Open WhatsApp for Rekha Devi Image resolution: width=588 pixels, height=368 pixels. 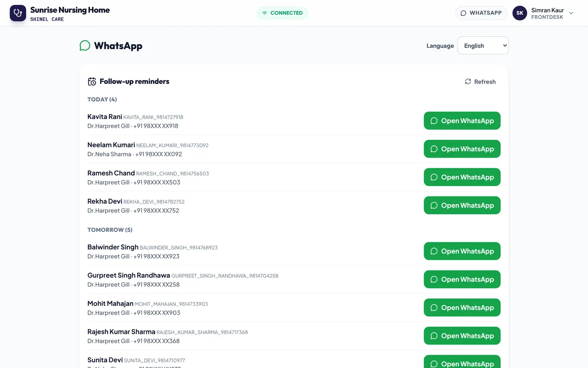[x=462, y=205]
